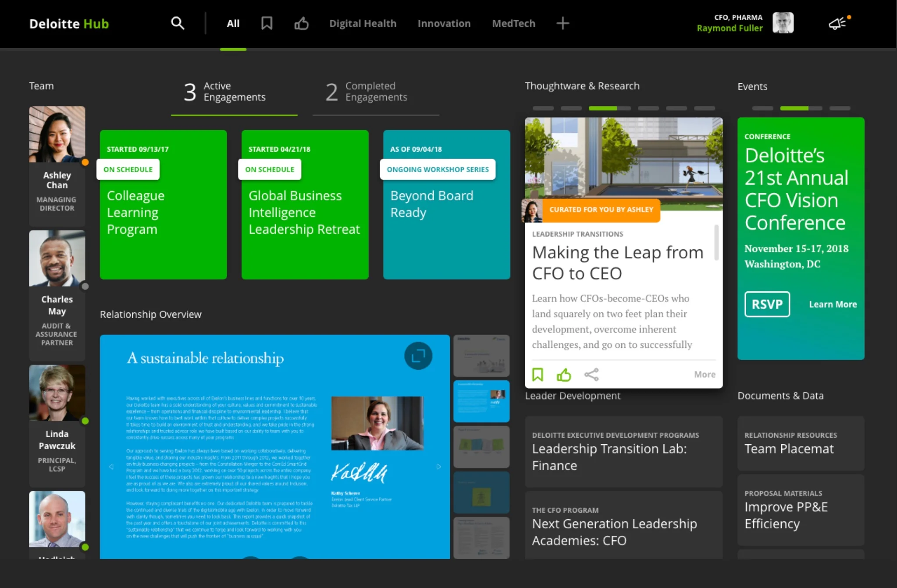Select third slide thumbnail with green notes
This screenshot has width=897, height=588.
click(x=481, y=447)
